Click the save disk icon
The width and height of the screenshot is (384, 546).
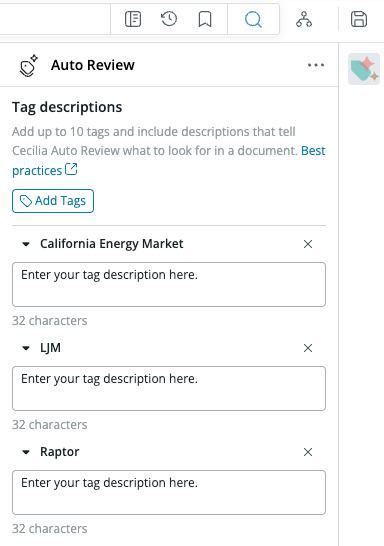[359, 19]
